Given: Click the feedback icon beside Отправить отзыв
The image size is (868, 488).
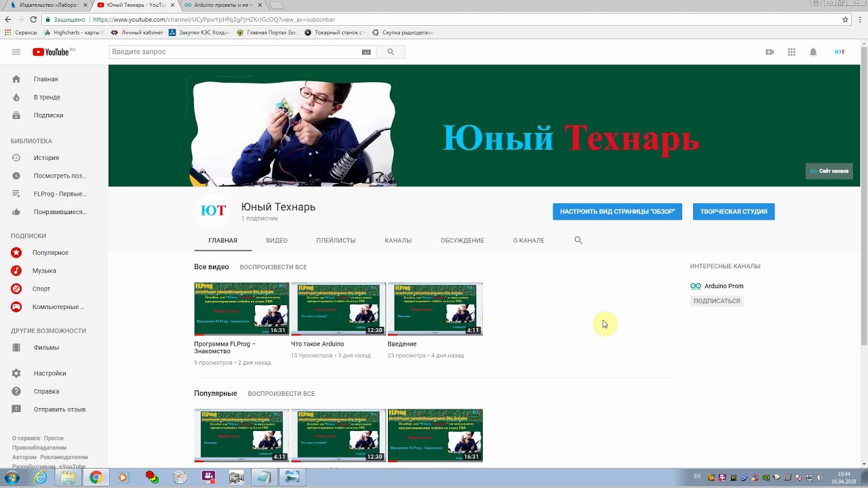Looking at the screenshot, I should pos(16,409).
